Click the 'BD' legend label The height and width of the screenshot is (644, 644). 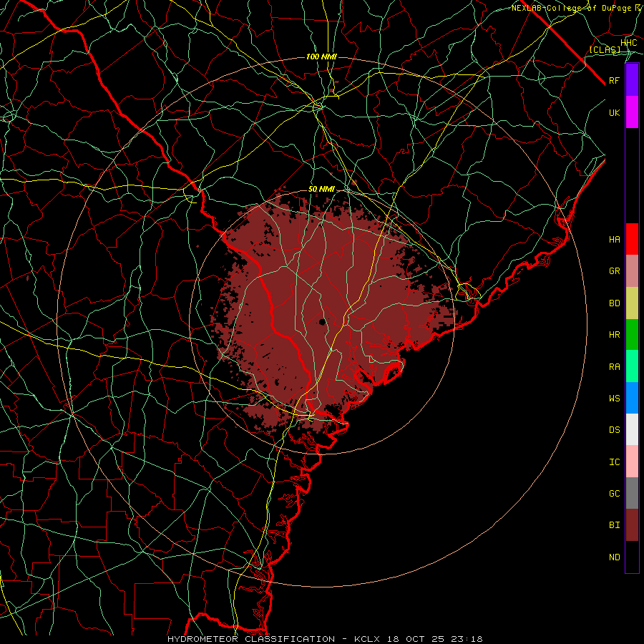pos(614,303)
